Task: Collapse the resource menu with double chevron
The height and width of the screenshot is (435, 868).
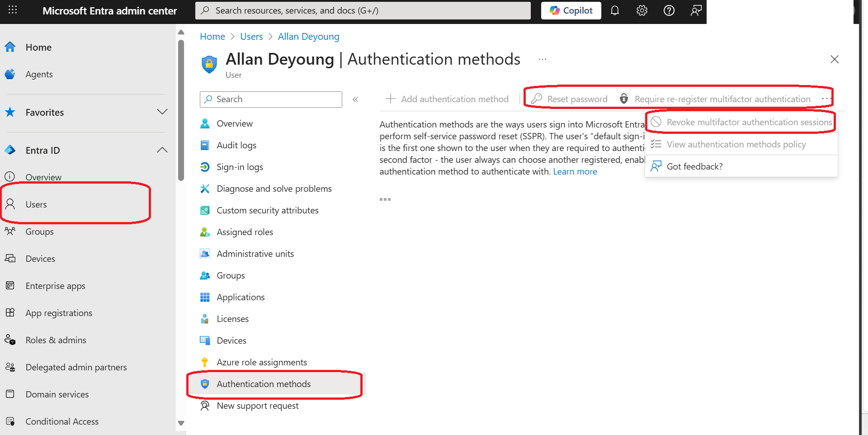Action: click(355, 99)
